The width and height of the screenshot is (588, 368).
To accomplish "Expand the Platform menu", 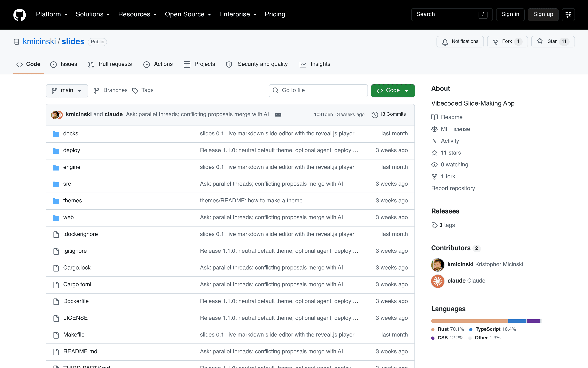I will click(x=52, y=14).
